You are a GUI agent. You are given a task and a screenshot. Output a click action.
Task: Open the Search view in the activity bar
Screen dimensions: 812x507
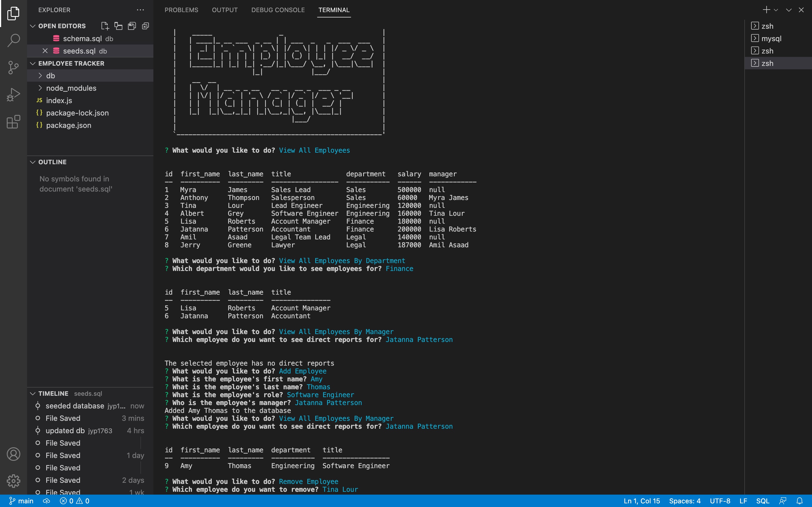tap(14, 40)
